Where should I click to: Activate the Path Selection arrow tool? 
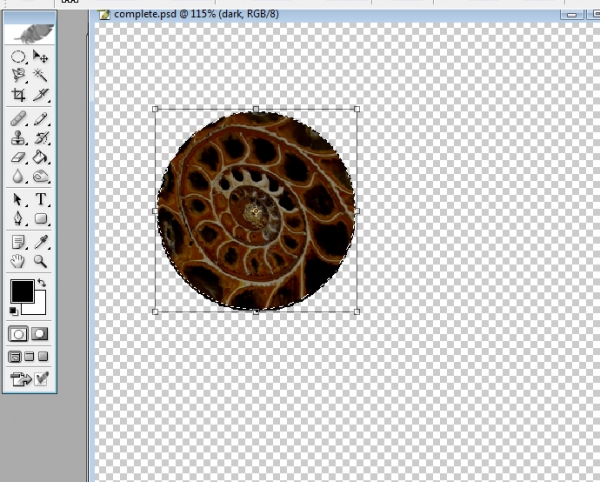18,199
